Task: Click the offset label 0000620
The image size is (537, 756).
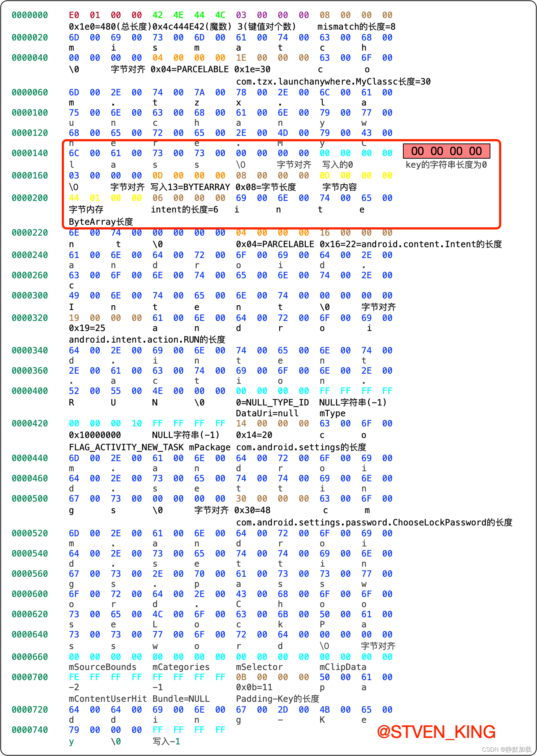Action: point(30,614)
